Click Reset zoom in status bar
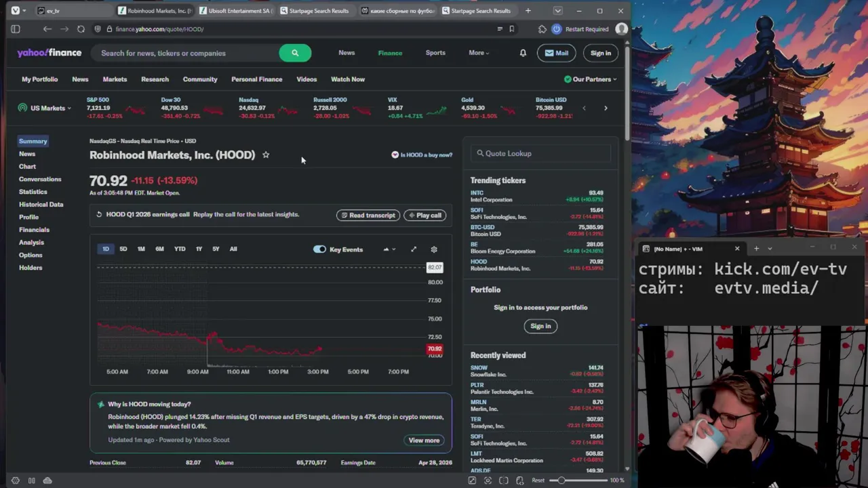The height and width of the screenshot is (488, 868). click(538, 481)
